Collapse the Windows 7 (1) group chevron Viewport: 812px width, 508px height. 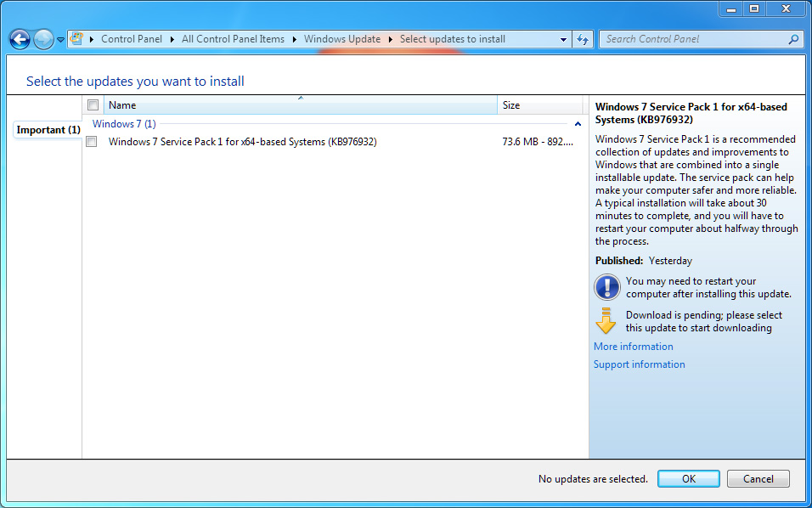[578, 124]
